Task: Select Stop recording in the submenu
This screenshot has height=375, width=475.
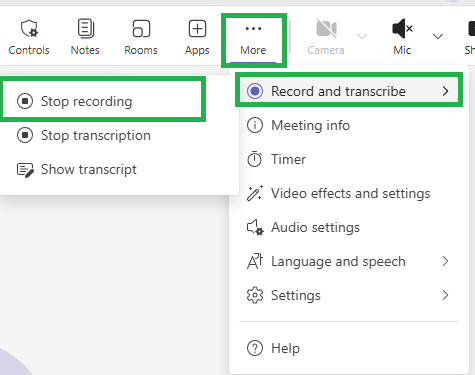Action: point(102,101)
